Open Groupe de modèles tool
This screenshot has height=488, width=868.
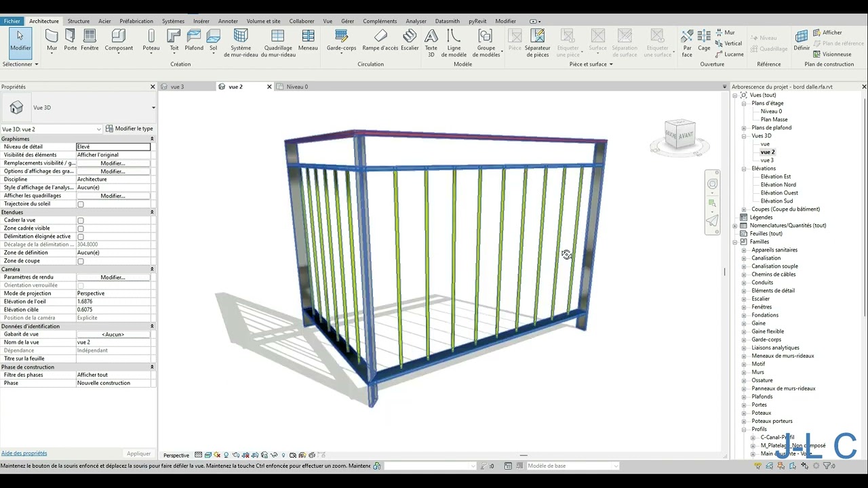[x=486, y=43]
